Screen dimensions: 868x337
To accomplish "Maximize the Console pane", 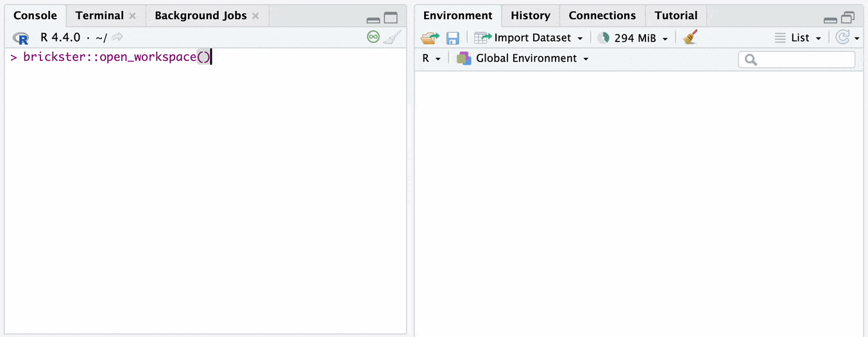I will 391,18.
